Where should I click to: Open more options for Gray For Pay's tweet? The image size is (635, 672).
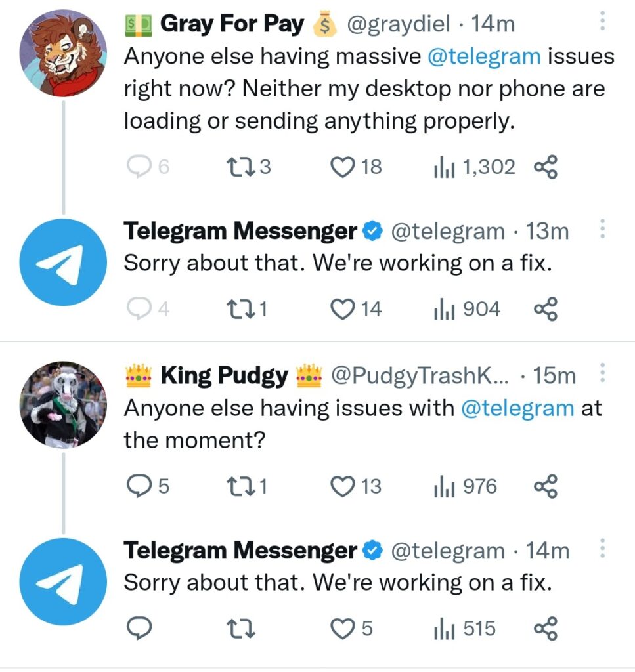tap(602, 24)
